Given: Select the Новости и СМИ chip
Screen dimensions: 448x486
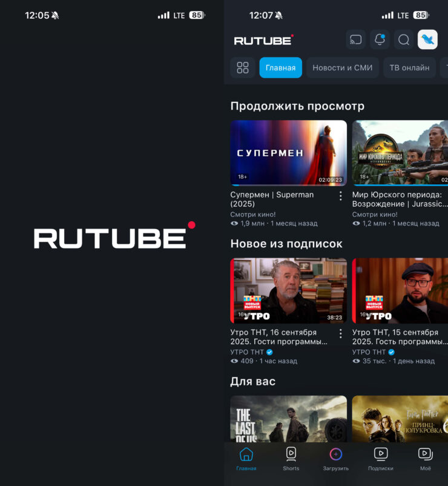Looking at the screenshot, I should (x=343, y=68).
